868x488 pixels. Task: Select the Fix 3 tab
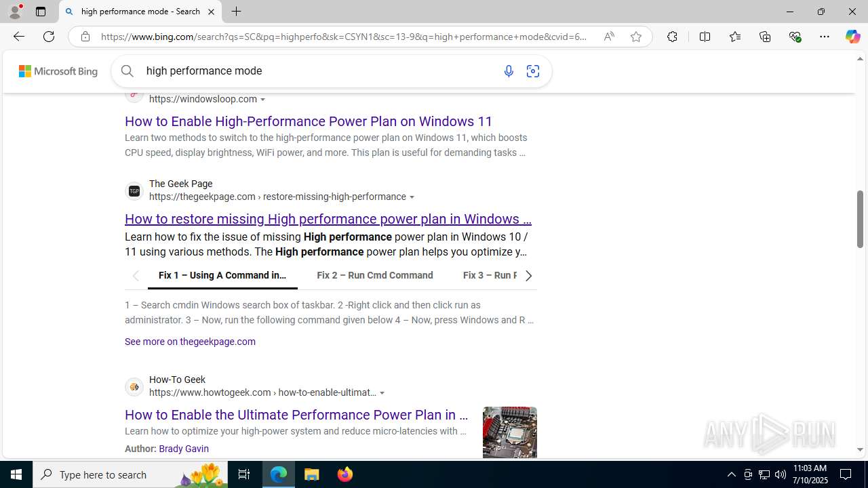tap(490, 275)
